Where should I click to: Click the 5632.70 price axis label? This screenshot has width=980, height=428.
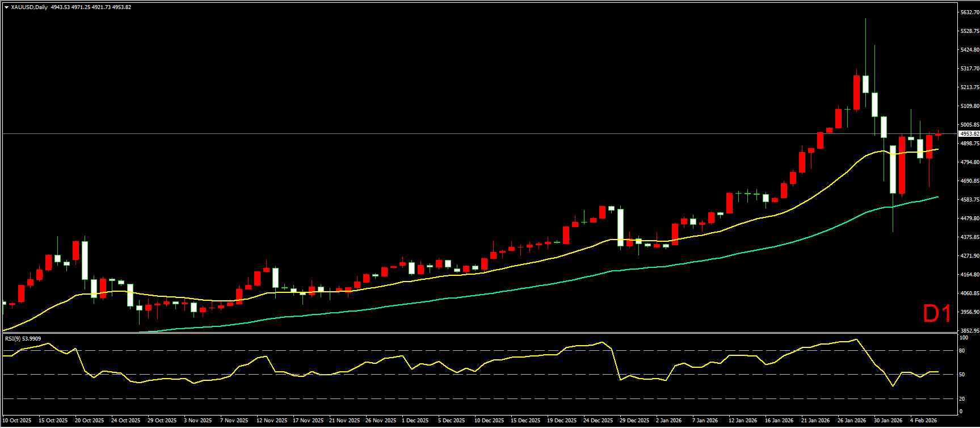(x=969, y=12)
